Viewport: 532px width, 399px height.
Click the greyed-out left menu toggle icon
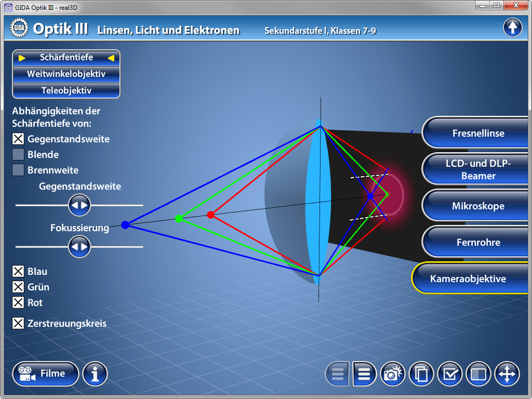pos(337,374)
